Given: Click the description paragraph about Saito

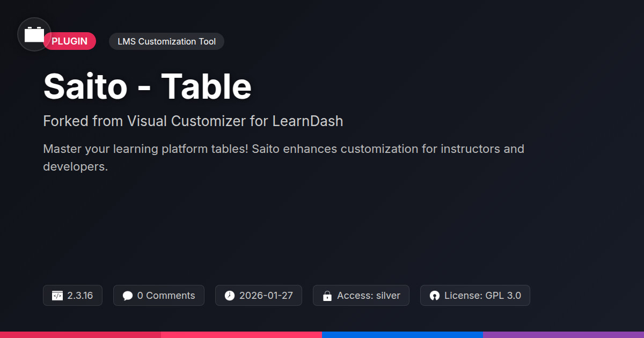Looking at the screenshot, I should click(283, 157).
